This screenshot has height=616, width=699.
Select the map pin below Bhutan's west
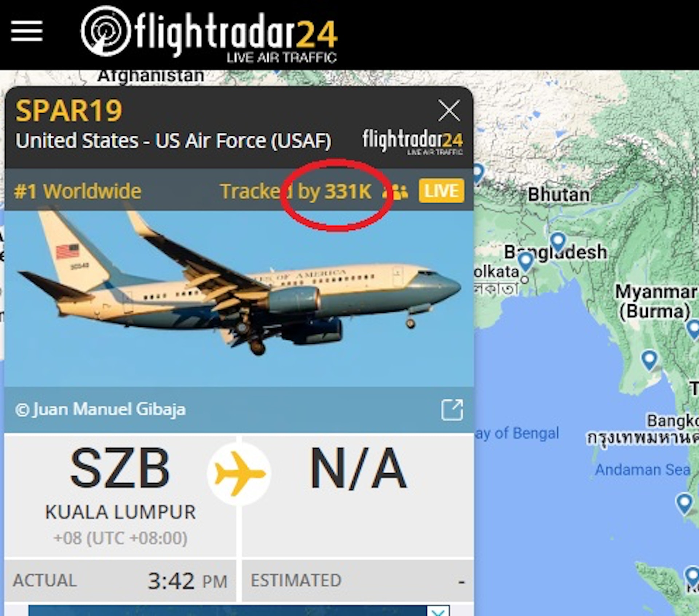(478, 173)
